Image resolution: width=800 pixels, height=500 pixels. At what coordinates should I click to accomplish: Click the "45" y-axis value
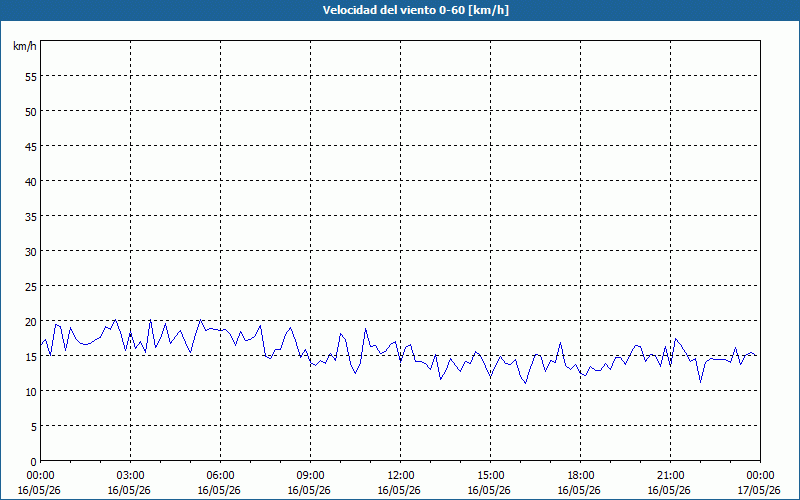point(31,147)
